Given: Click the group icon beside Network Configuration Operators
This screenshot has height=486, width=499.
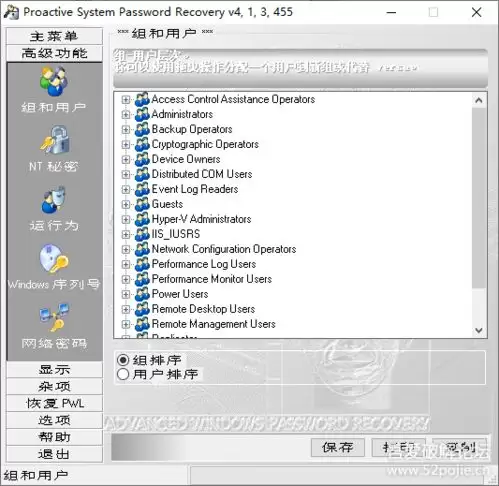Looking at the screenshot, I should point(142,249).
